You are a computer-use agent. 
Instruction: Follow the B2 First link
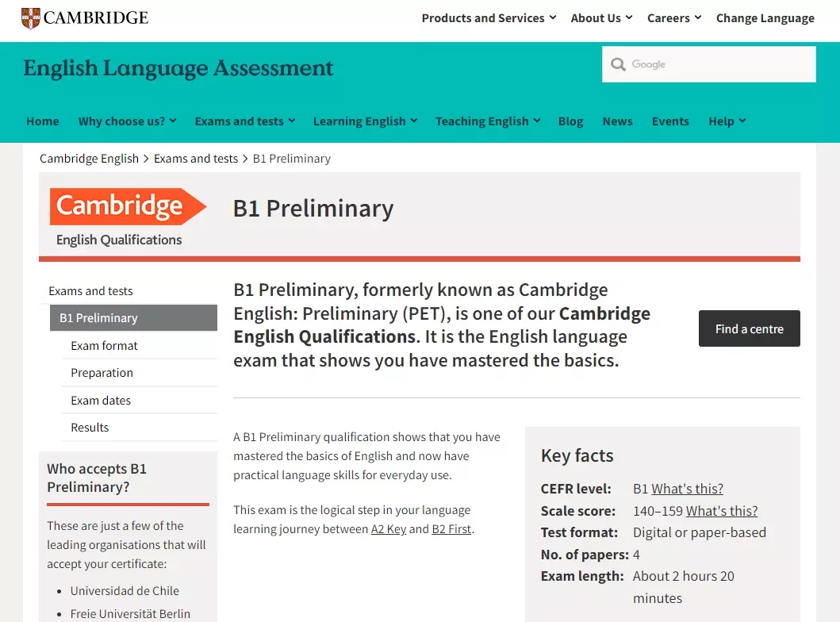[451, 529]
